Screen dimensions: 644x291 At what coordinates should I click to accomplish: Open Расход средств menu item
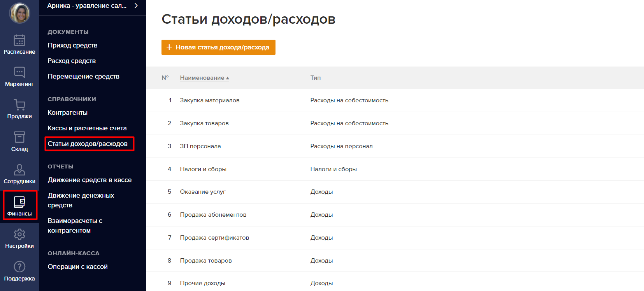pos(72,61)
